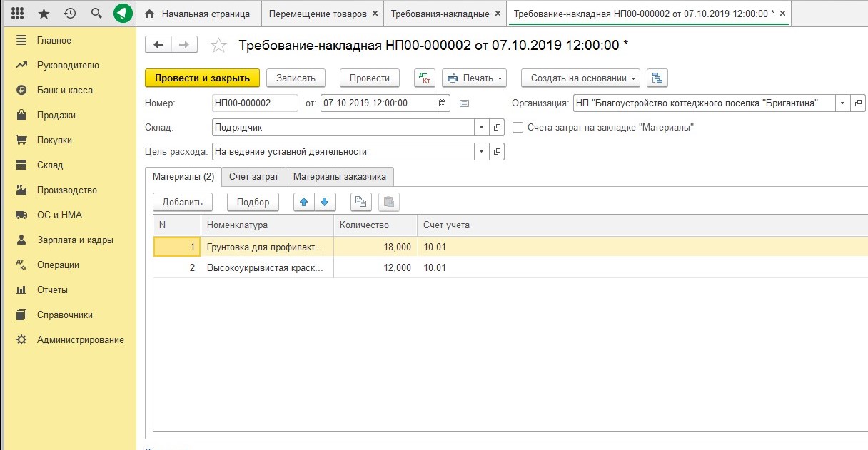This screenshot has width=868, height=450.
Task: Click the Подбор button
Action: [253, 202]
